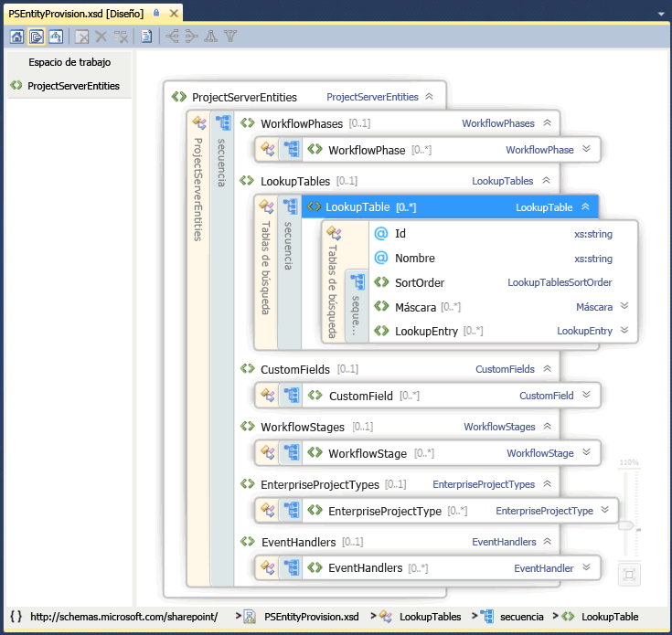Collapse the EventHandlers [0..1] element
The height and width of the screenshot is (635, 672).
548,541
